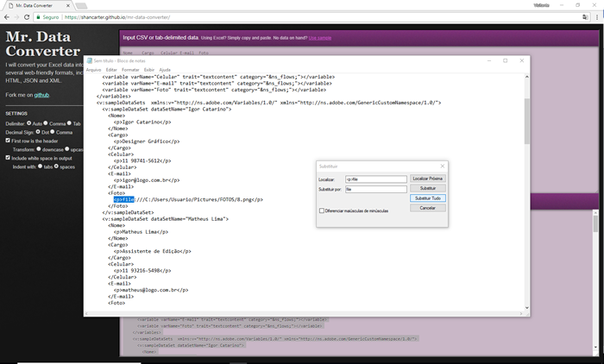Click Notepad horizontal scrollbar right arrow

(x=521, y=314)
